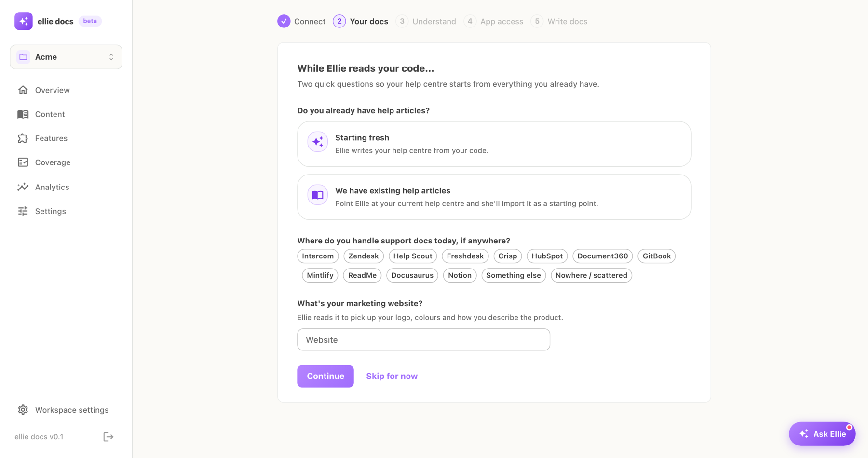Jump to the App access step label
This screenshot has width=868, height=458.
pos(502,22)
